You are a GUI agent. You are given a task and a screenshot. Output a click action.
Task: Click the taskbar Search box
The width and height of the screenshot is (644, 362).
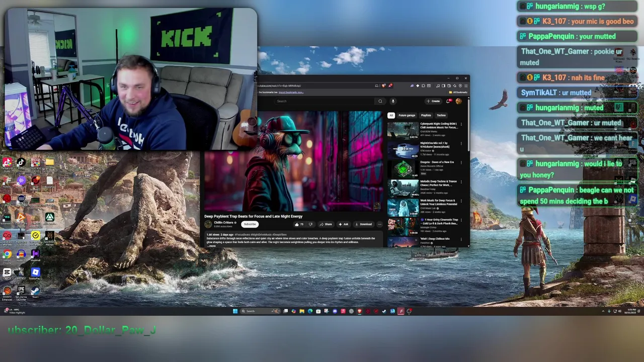pyautogui.click(x=260, y=311)
